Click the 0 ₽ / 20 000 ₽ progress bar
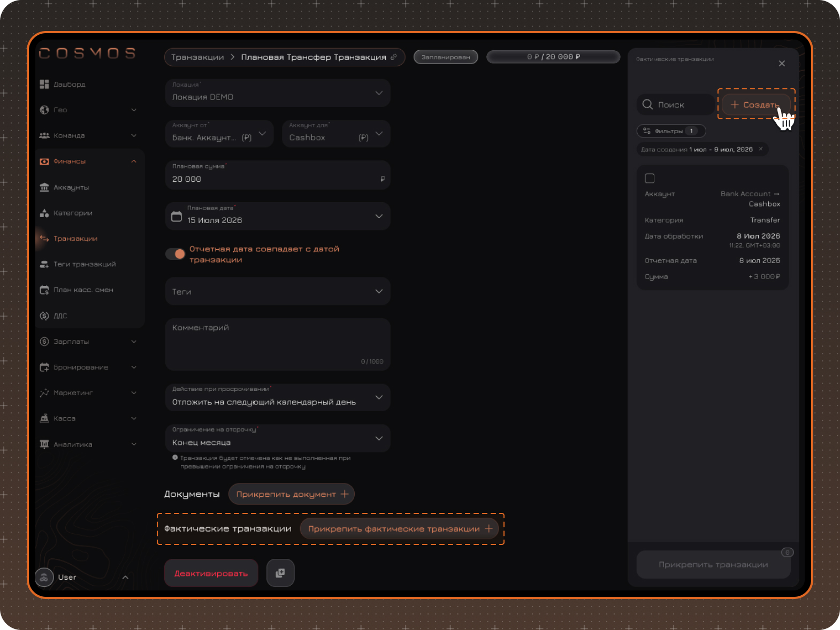Screen dimensions: 840x630 point(553,57)
